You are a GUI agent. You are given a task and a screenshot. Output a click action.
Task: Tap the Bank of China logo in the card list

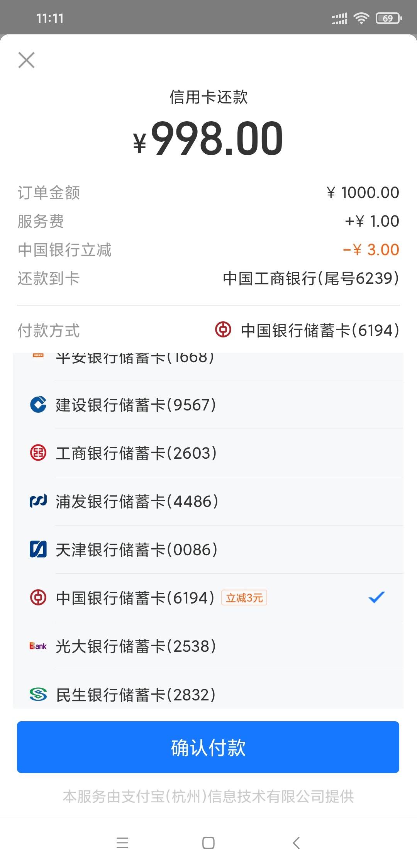tap(38, 597)
